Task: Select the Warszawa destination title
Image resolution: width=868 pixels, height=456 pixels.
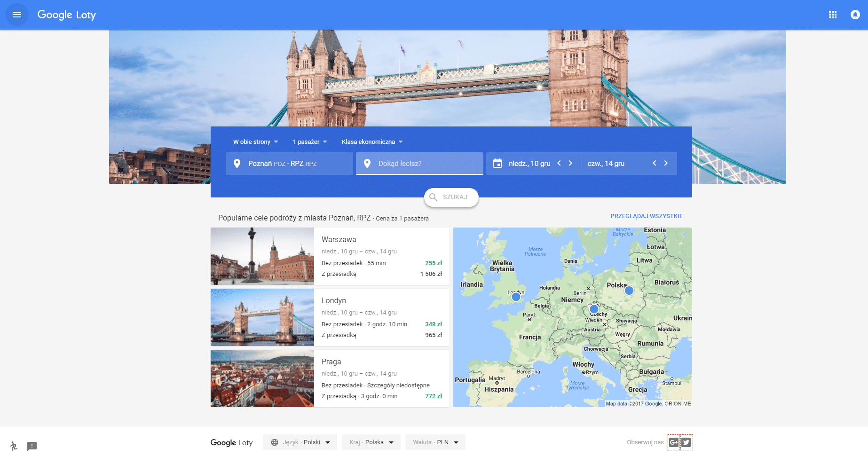Action: coord(339,240)
